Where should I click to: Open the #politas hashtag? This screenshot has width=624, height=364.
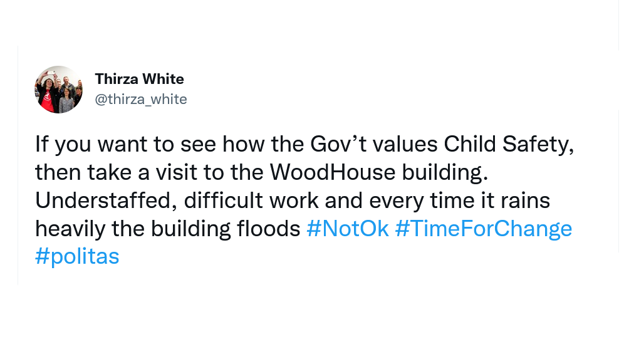77,257
